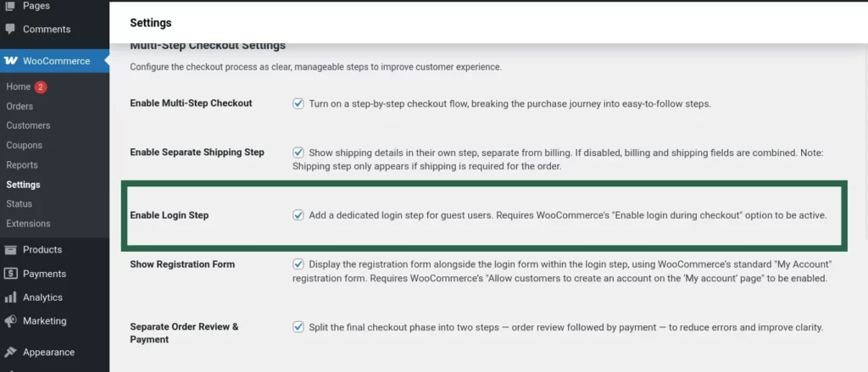
Task: Toggle the Enable Login Step checkbox
Action: 298,215
